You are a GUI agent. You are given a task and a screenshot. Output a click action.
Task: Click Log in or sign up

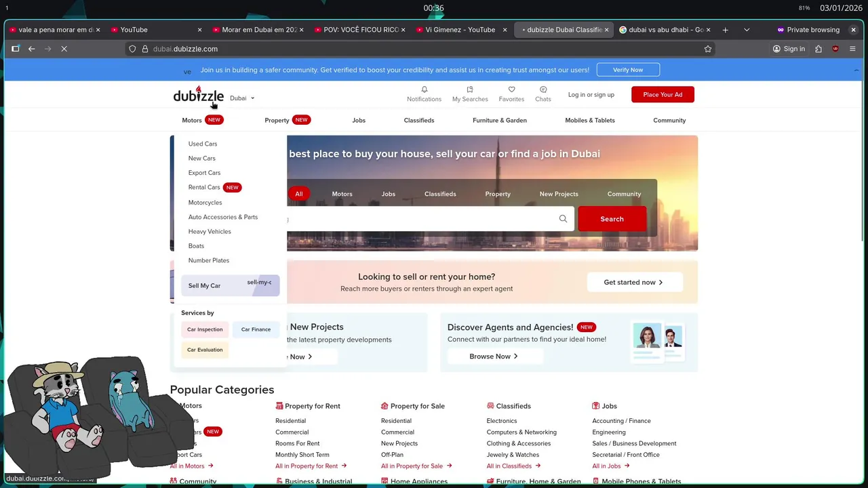click(591, 95)
